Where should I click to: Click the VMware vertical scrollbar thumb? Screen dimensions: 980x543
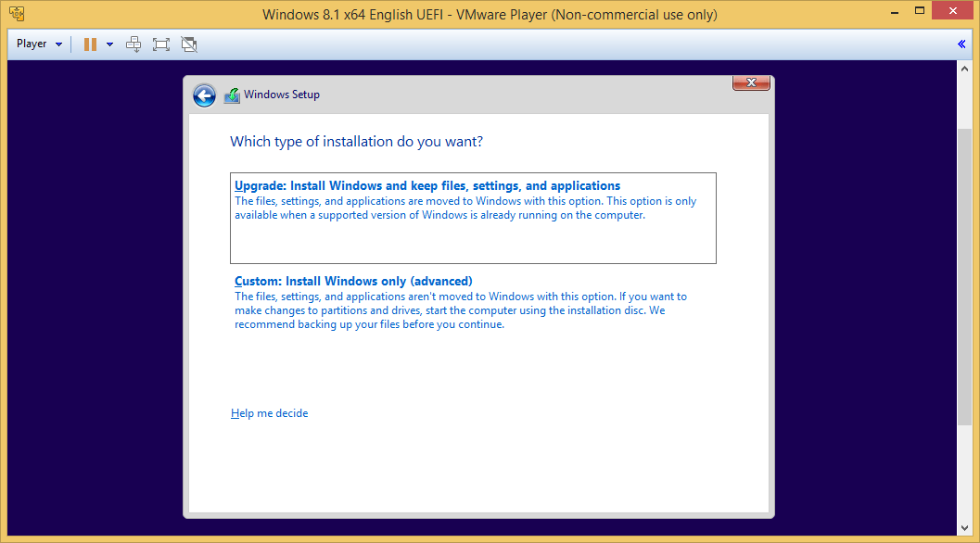point(964,277)
